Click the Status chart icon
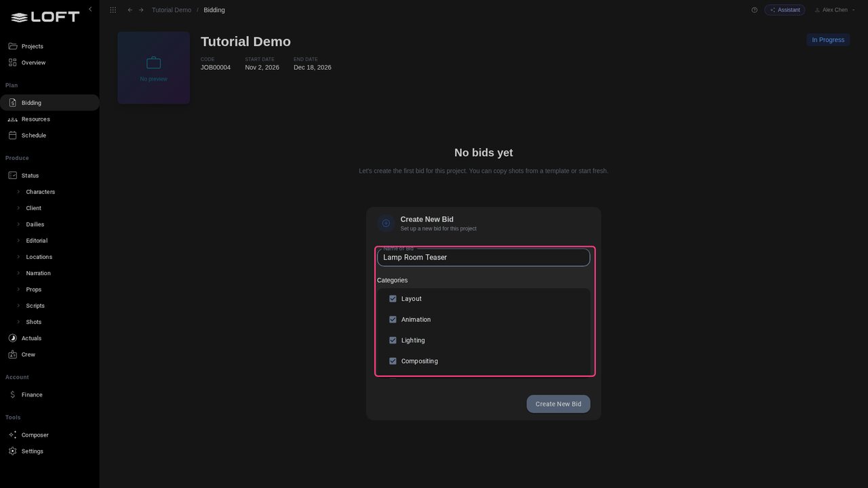The image size is (868, 488). tap(13, 176)
